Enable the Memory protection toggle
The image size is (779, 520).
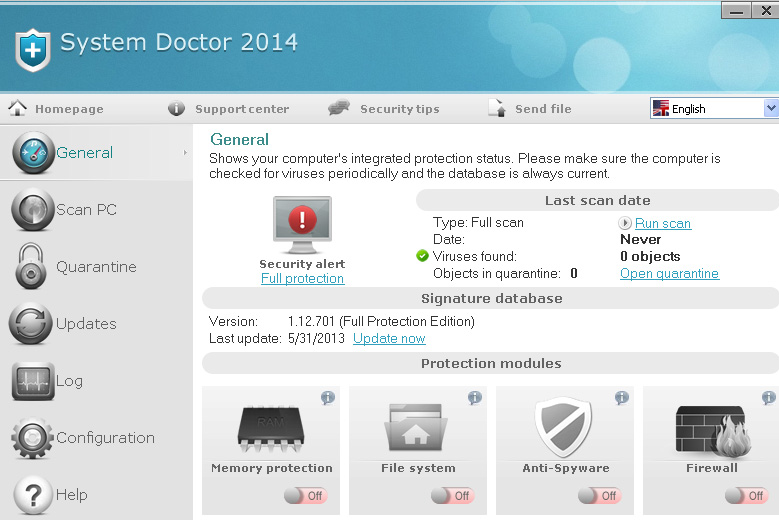click(306, 495)
